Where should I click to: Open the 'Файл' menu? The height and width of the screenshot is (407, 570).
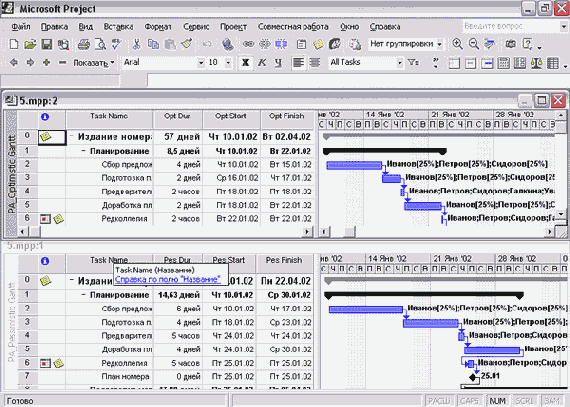point(21,27)
